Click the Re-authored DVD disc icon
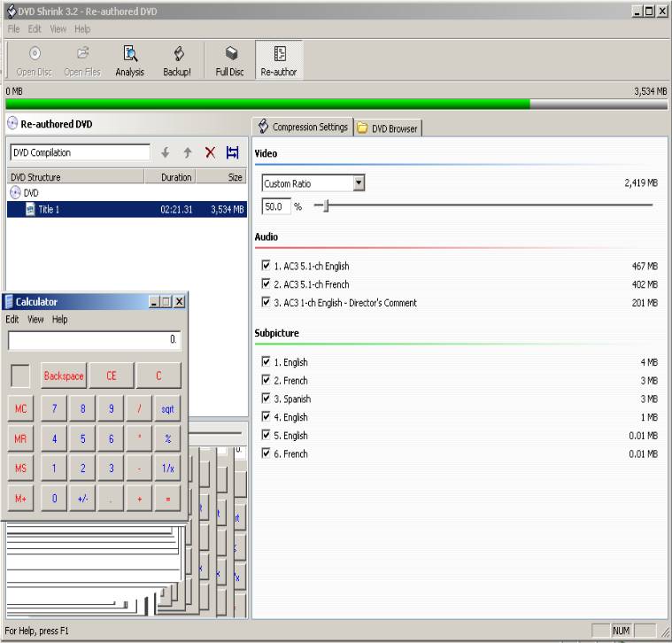Viewport: 672px width, 643px height. click(x=13, y=124)
